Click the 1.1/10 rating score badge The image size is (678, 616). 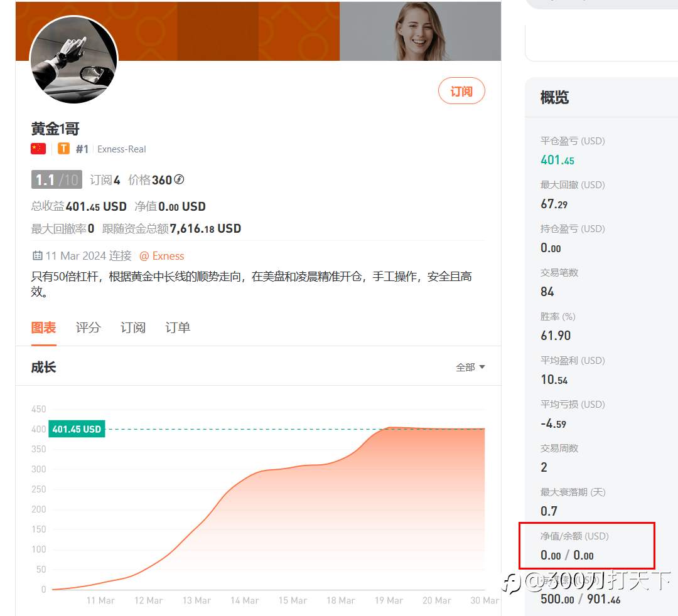(56, 179)
